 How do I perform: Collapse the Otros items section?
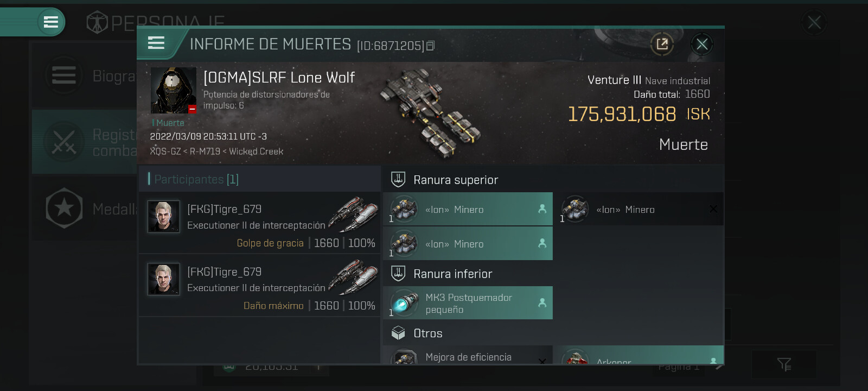click(x=553, y=333)
